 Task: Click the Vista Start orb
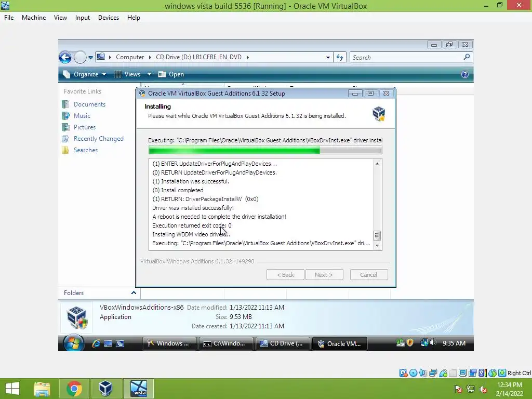(74, 343)
